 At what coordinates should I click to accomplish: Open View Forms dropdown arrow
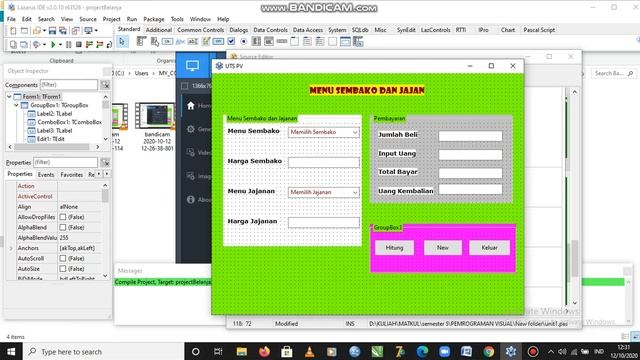pos(96,31)
